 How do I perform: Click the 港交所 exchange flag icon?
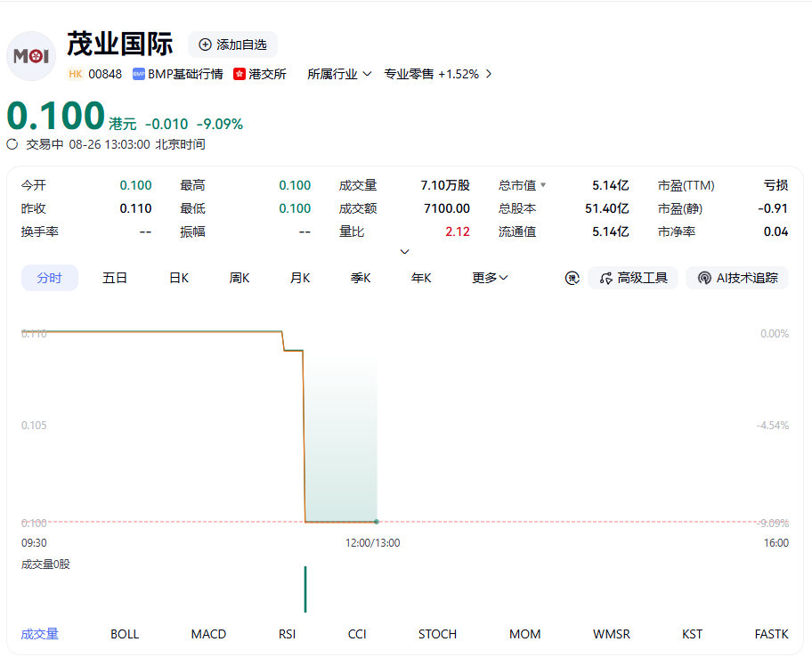pyautogui.click(x=239, y=74)
